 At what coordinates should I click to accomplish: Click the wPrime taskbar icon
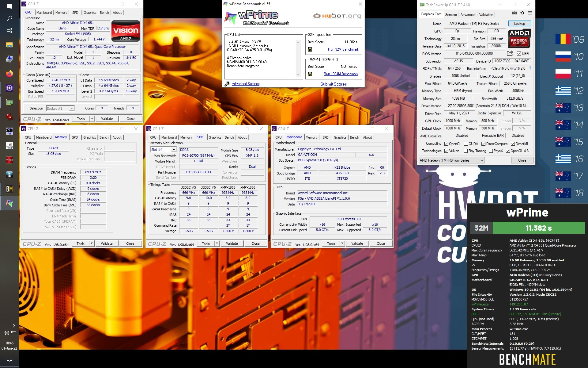(9, 203)
